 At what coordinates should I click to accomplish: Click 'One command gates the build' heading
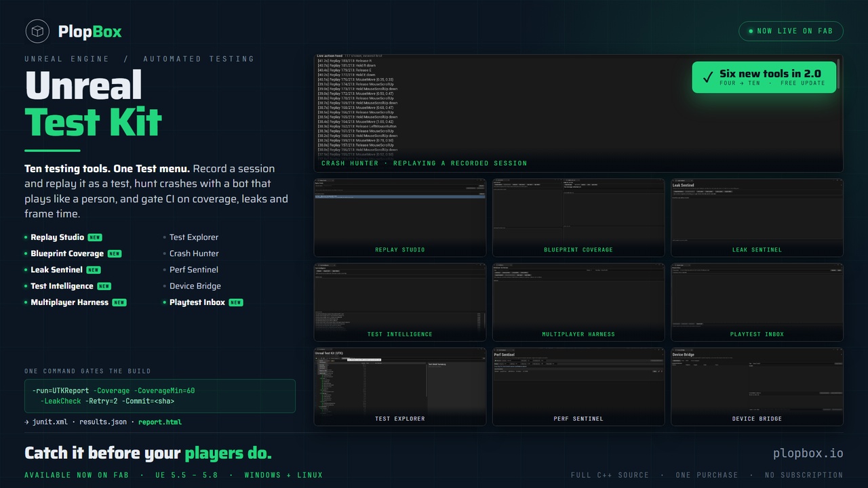click(87, 371)
